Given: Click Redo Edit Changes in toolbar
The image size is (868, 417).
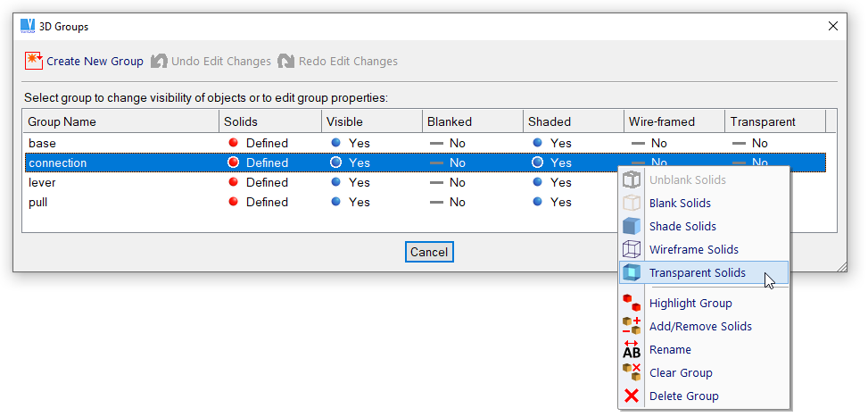Looking at the screenshot, I should pyautogui.click(x=337, y=62).
